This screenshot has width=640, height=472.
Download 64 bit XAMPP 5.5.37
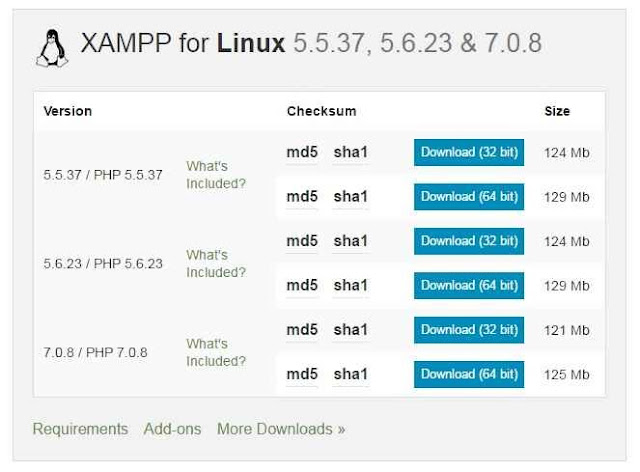pyautogui.click(x=469, y=197)
